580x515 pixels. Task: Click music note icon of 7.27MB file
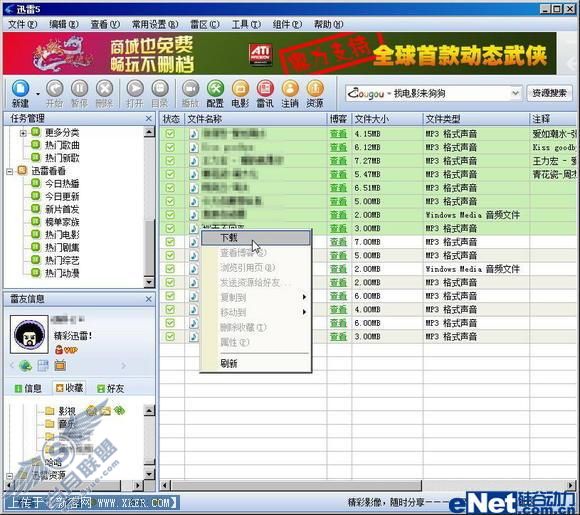click(x=194, y=161)
